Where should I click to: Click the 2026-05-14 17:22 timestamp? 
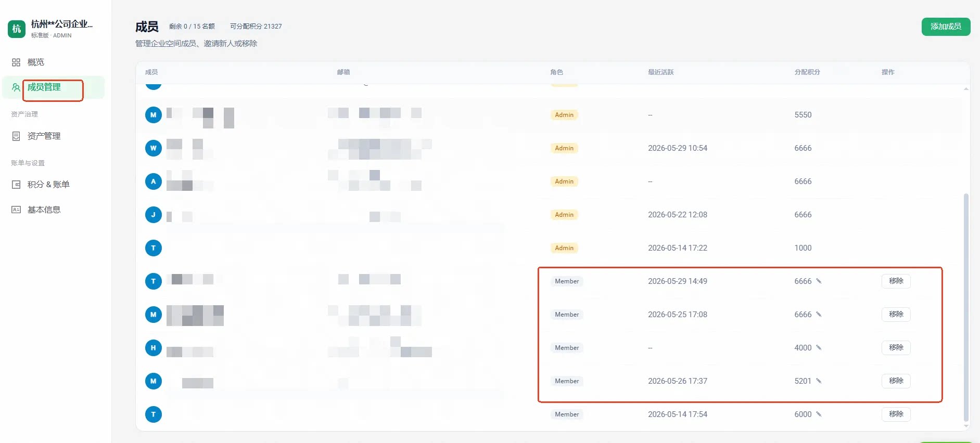(x=678, y=248)
